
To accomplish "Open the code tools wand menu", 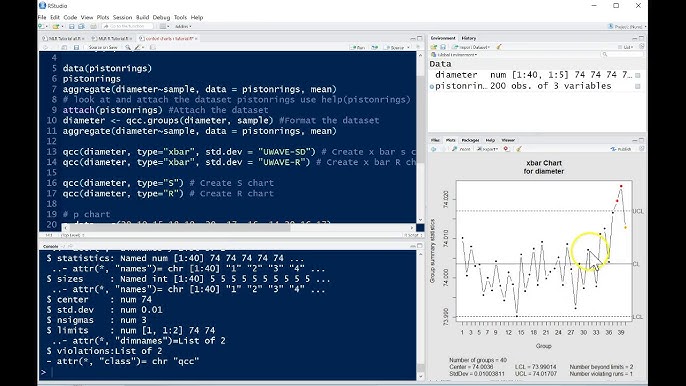I will 138,47.
